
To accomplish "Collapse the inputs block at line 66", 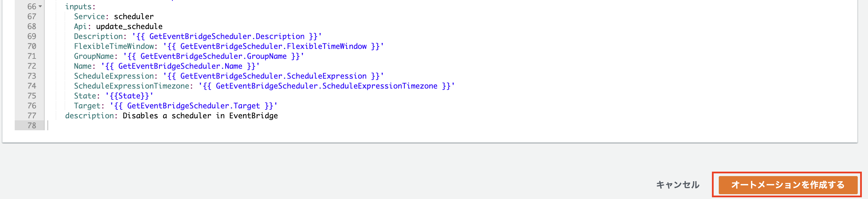I will [39, 6].
